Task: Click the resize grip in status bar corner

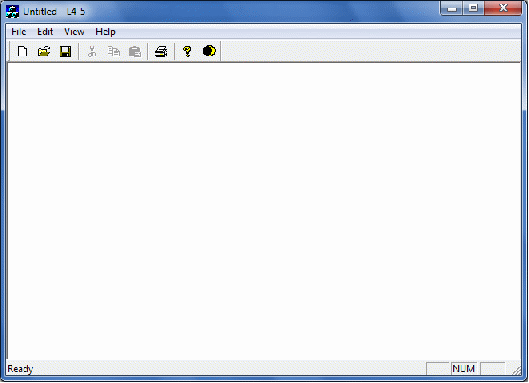Action: (x=516, y=370)
